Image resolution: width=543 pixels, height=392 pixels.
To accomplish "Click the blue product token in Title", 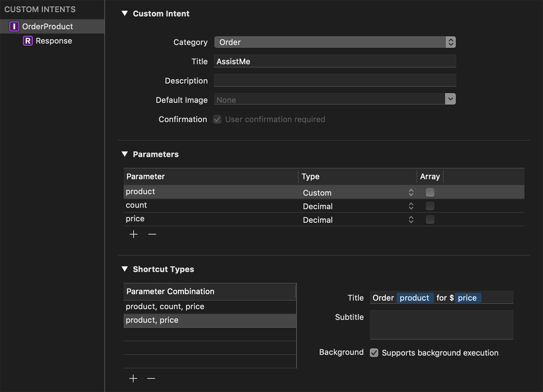I will pos(414,298).
